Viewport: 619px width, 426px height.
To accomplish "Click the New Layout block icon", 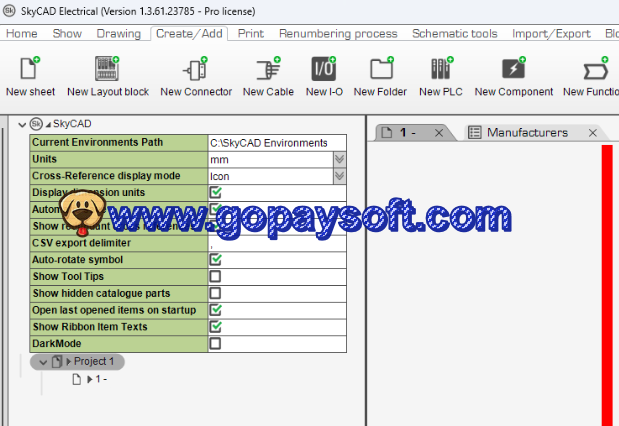I will [x=107, y=70].
